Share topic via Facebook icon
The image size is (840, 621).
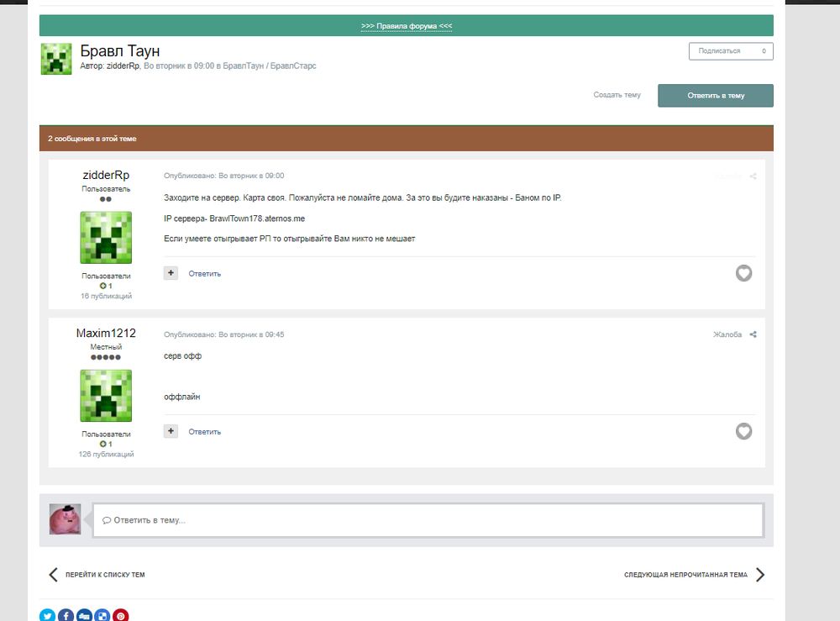point(66,616)
